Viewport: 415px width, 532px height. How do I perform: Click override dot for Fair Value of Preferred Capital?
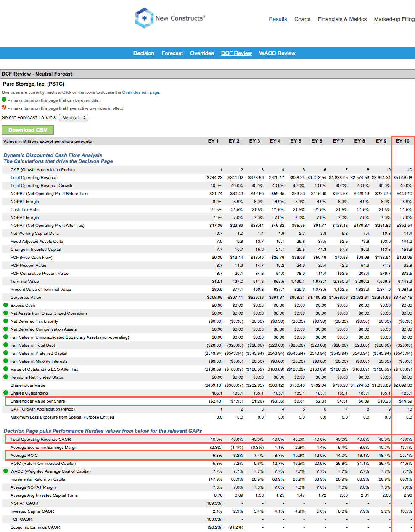(6, 353)
